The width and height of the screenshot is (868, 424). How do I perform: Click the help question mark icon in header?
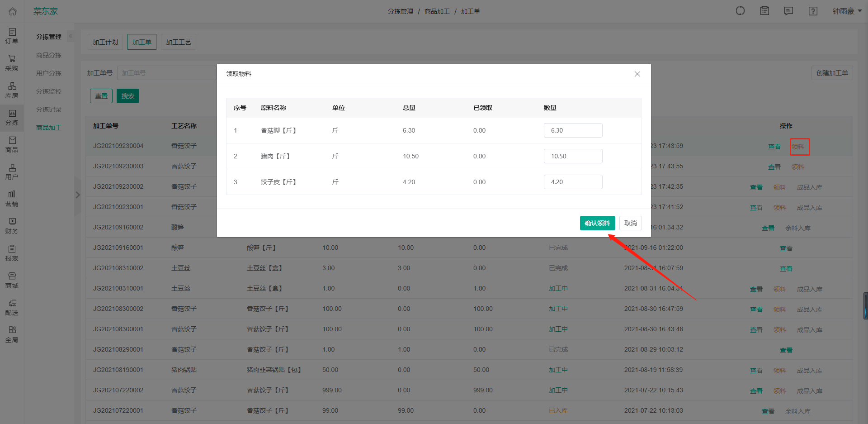click(x=813, y=11)
